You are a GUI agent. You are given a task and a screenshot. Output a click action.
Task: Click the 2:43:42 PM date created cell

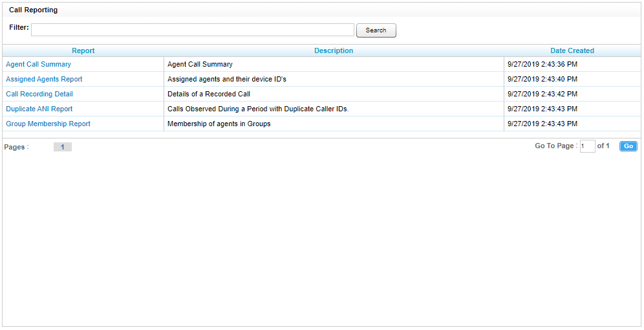(x=542, y=94)
